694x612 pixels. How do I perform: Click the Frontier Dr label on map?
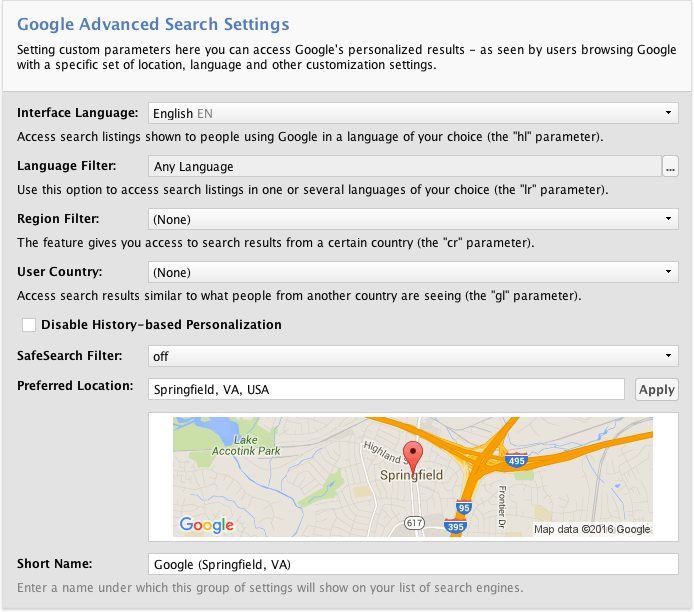pos(502,507)
